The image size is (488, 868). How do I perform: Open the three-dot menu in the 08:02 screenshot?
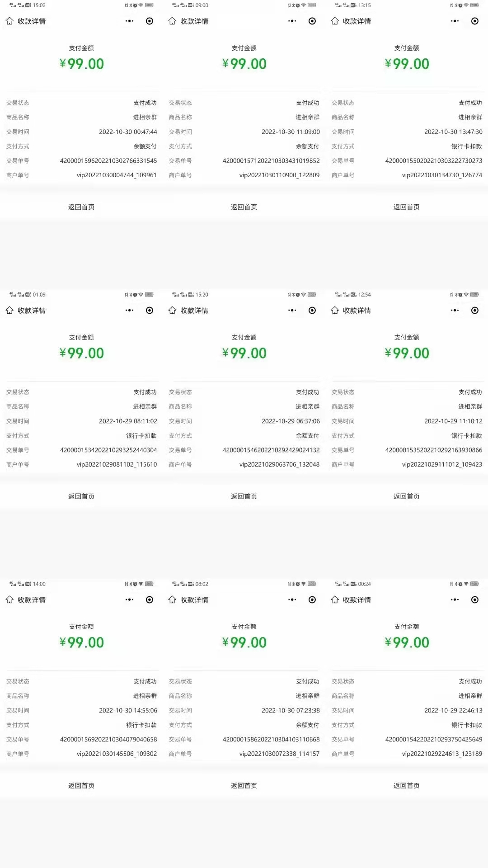coord(292,600)
